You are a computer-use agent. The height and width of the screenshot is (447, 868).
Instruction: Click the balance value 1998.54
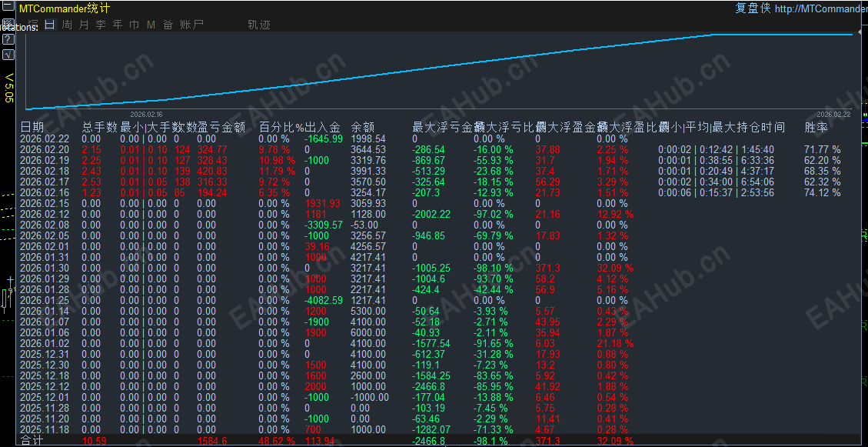369,139
